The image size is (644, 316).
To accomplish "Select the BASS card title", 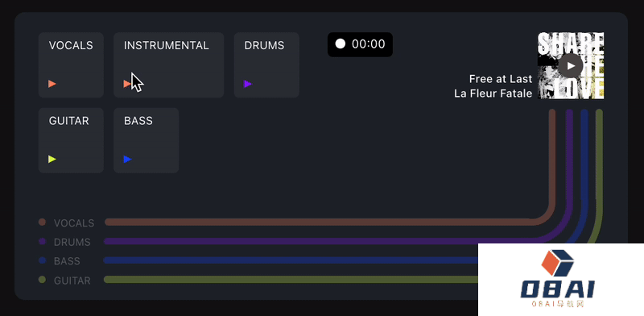I will click(138, 121).
